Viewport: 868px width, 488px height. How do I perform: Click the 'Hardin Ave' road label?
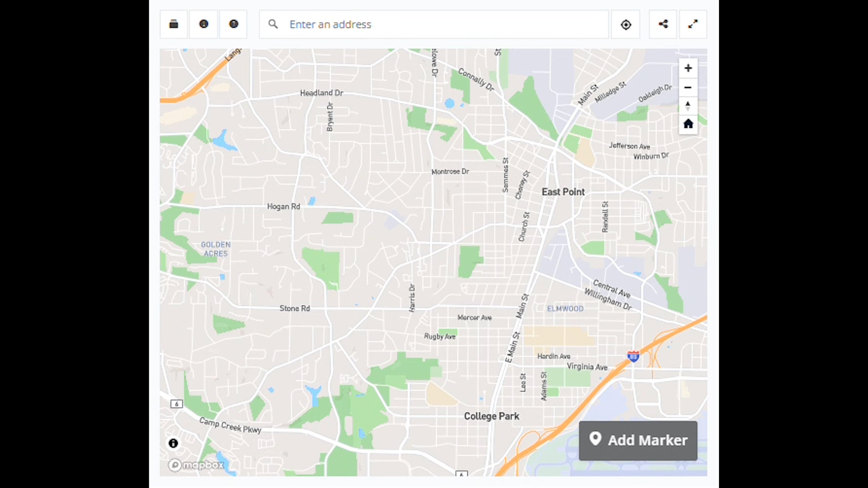click(554, 356)
